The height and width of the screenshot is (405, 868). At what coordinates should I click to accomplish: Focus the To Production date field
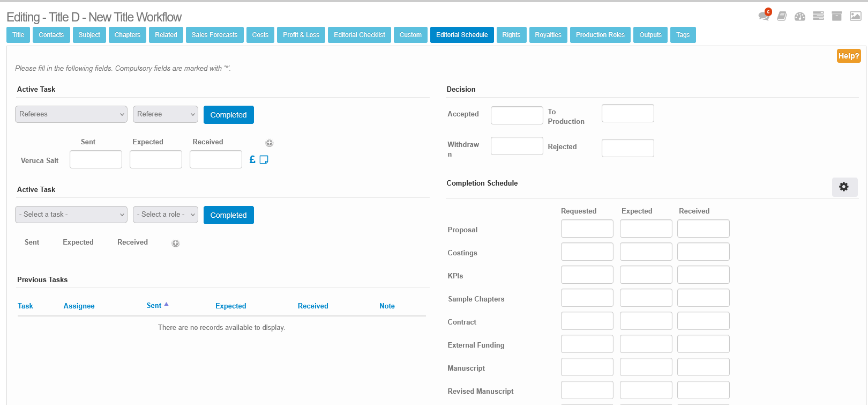click(628, 113)
